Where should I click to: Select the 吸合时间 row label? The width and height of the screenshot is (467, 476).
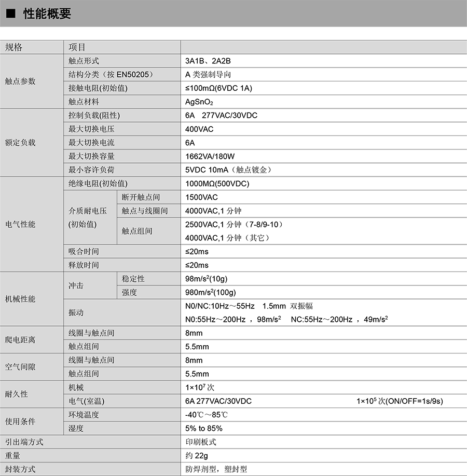coord(84,251)
